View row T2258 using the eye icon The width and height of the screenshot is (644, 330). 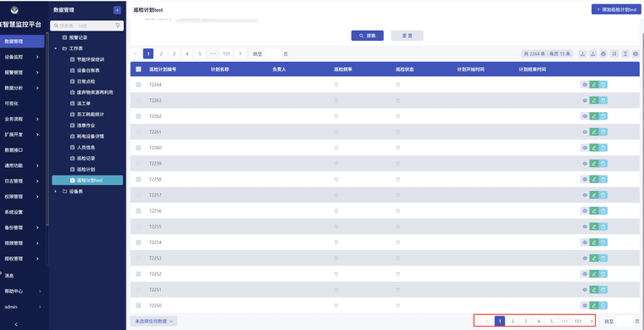[585, 179]
